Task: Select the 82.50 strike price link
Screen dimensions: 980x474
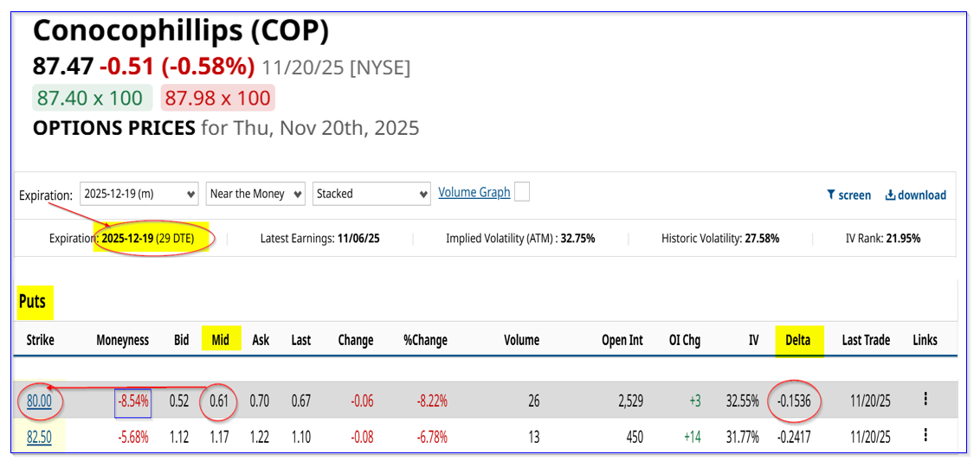Action: [x=39, y=438]
